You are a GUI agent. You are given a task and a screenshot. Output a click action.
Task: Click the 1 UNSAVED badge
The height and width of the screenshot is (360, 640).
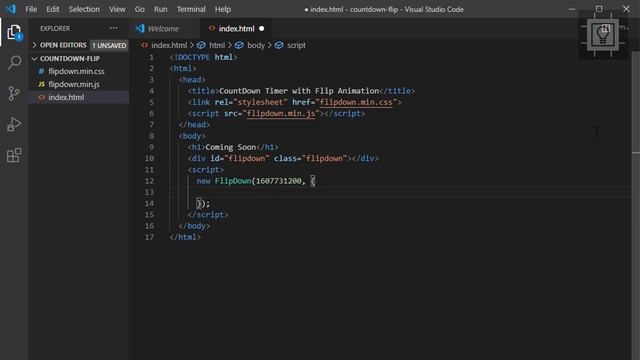point(109,45)
